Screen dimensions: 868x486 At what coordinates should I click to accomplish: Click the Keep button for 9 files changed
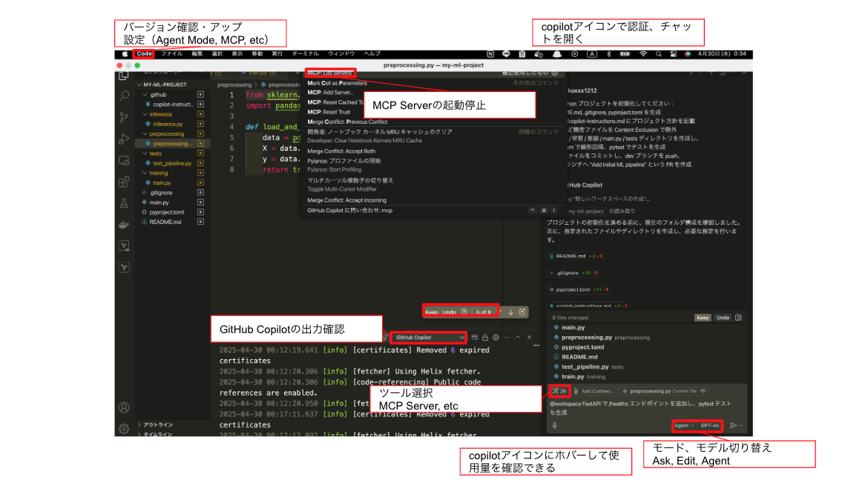(703, 318)
